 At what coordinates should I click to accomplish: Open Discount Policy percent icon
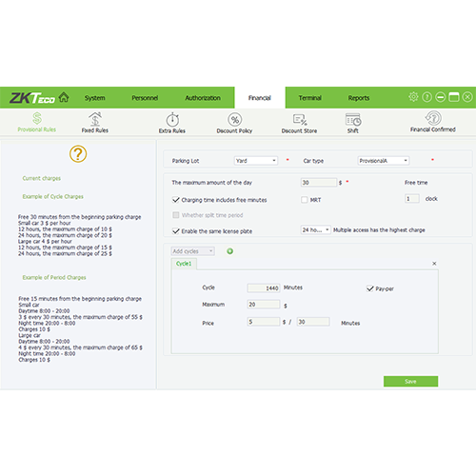pos(235,120)
